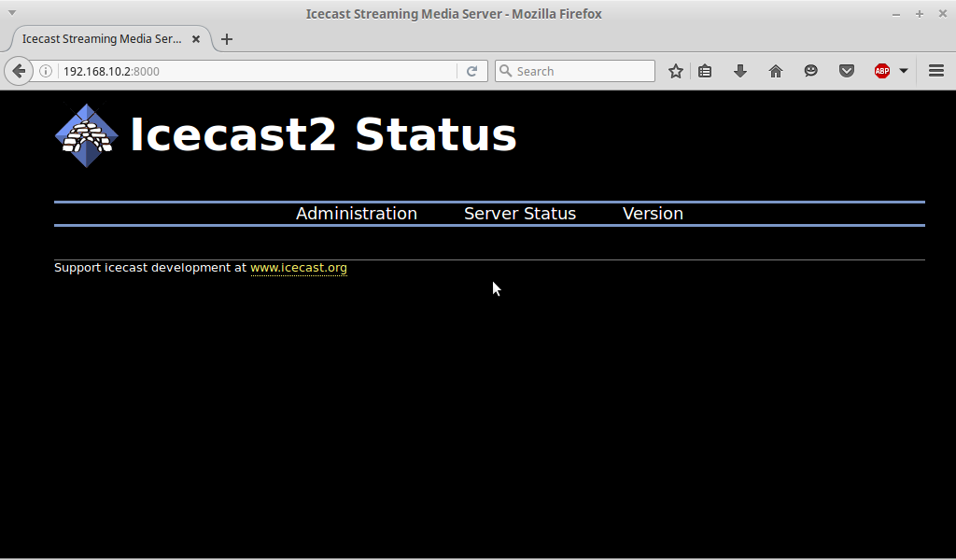The width and height of the screenshot is (956, 560).
Task: Go to the Home page icon
Action: coord(776,71)
